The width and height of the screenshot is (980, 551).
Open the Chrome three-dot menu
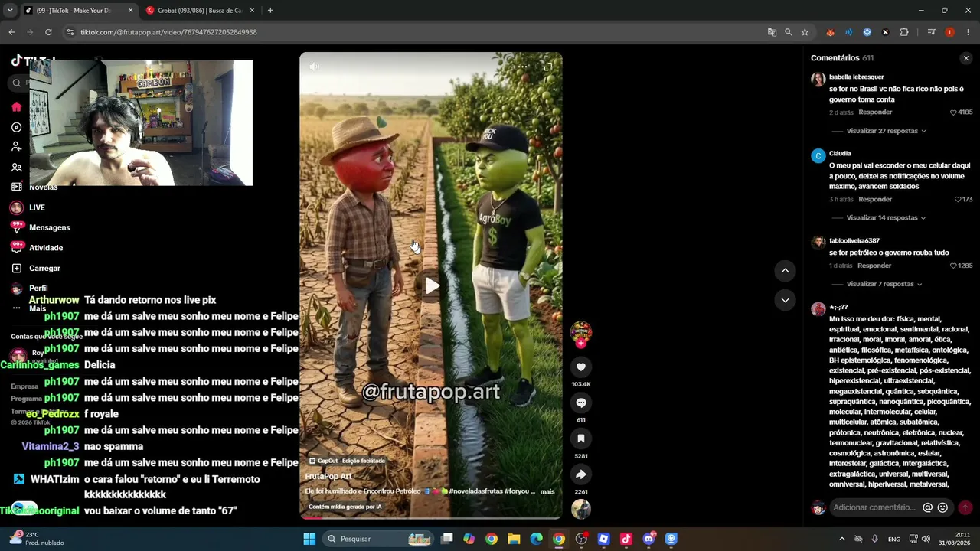[x=969, y=32]
